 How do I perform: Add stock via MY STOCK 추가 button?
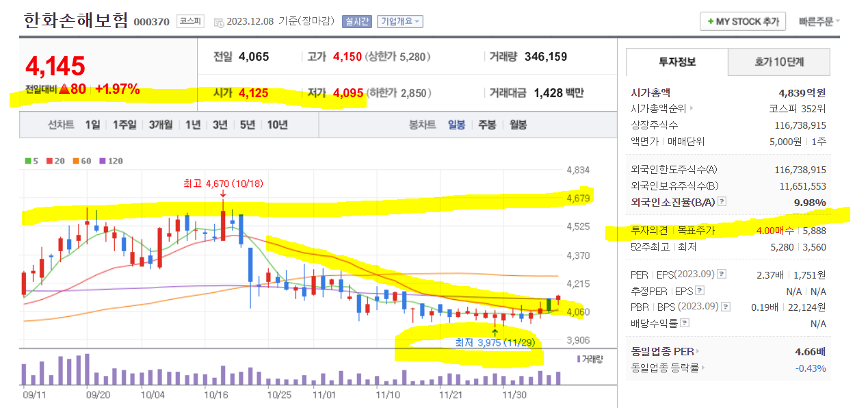[x=743, y=21]
